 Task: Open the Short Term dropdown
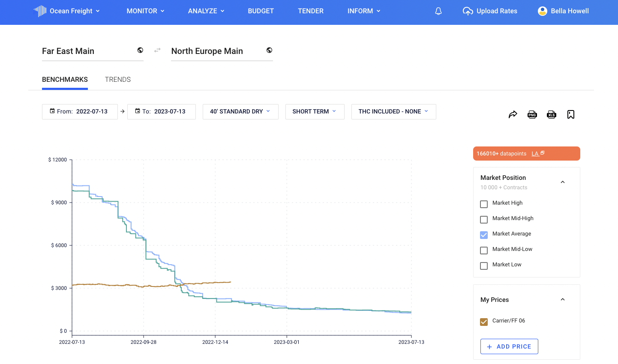315,112
